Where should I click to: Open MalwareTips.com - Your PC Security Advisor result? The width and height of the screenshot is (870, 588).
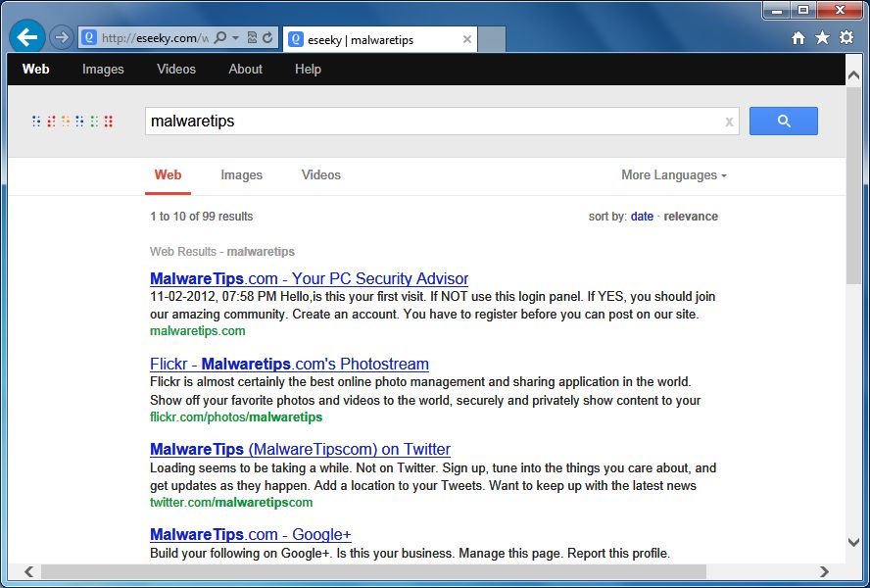pos(309,278)
